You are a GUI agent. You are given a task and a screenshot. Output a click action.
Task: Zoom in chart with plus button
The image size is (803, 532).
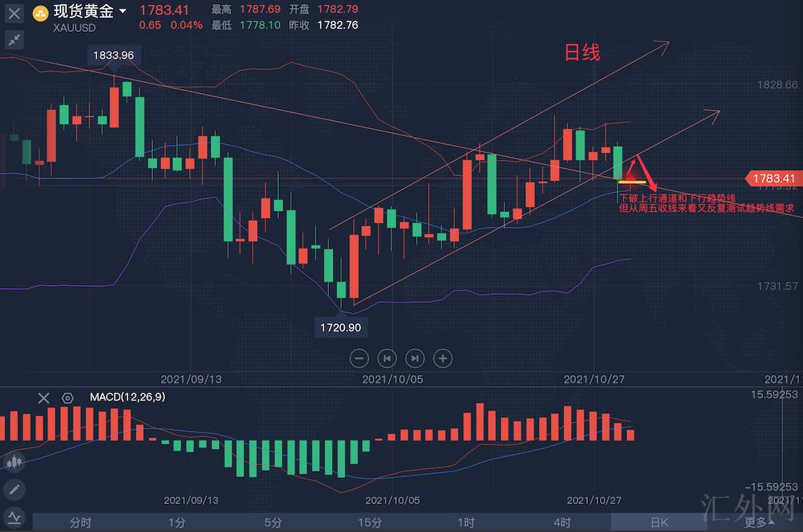click(442, 358)
